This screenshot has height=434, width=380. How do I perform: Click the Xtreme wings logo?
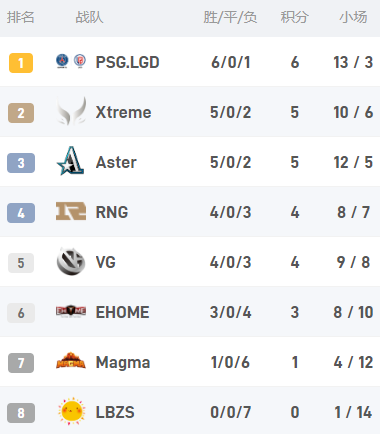pos(71,111)
